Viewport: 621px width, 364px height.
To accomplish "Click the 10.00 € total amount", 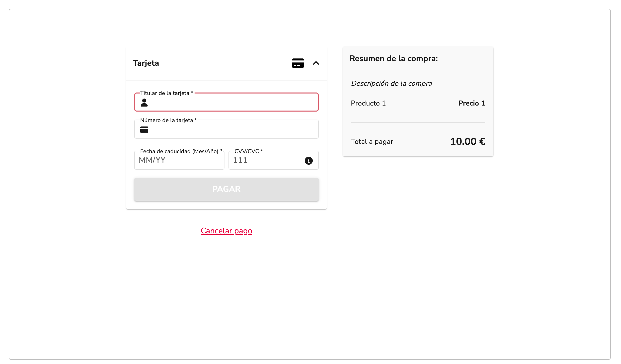I will point(468,141).
